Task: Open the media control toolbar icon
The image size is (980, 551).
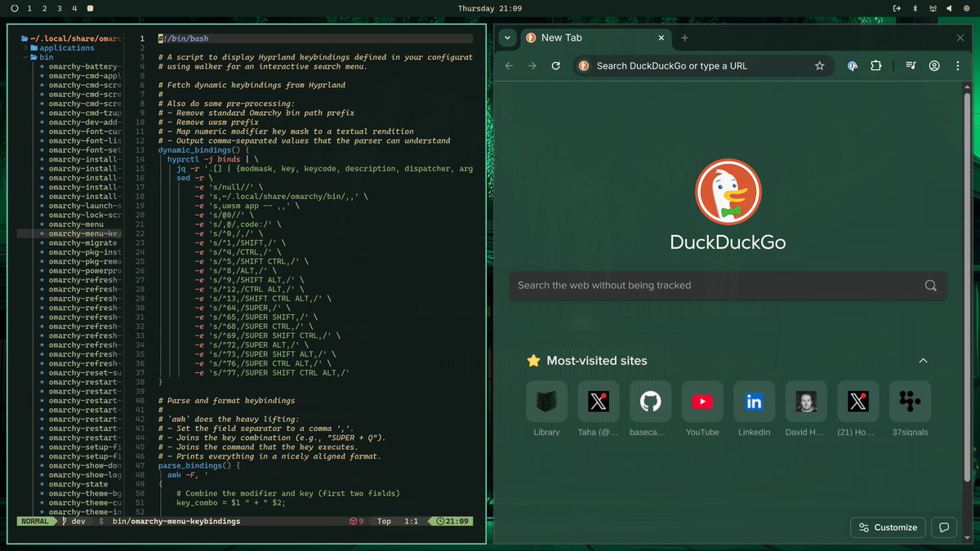Action: [911, 66]
